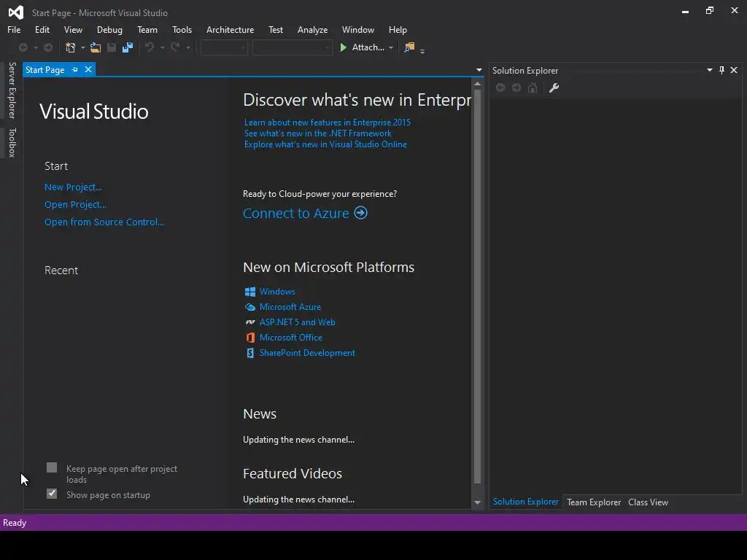Open the Window menu
The width and height of the screenshot is (747, 560).
pyautogui.click(x=357, y=29)
